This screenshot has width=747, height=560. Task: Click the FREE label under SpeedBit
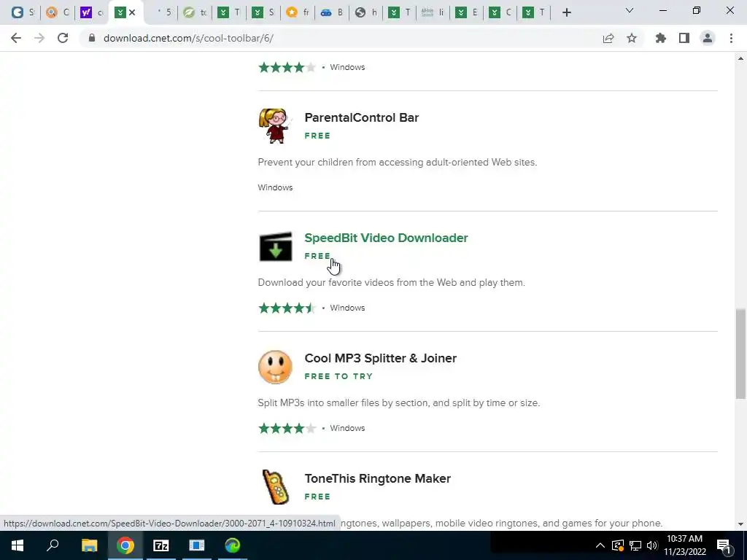pos(317,256)
